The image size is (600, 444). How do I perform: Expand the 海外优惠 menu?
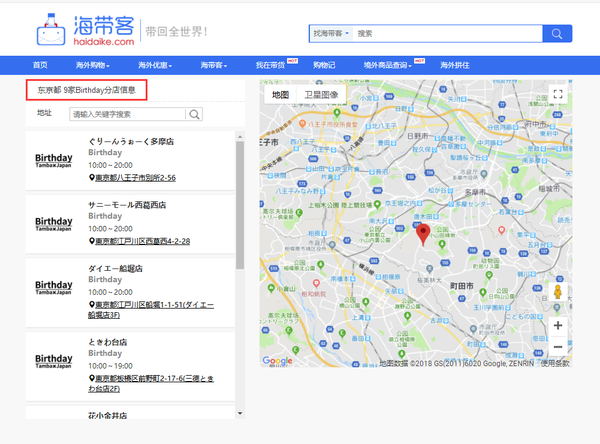point(155,65)
